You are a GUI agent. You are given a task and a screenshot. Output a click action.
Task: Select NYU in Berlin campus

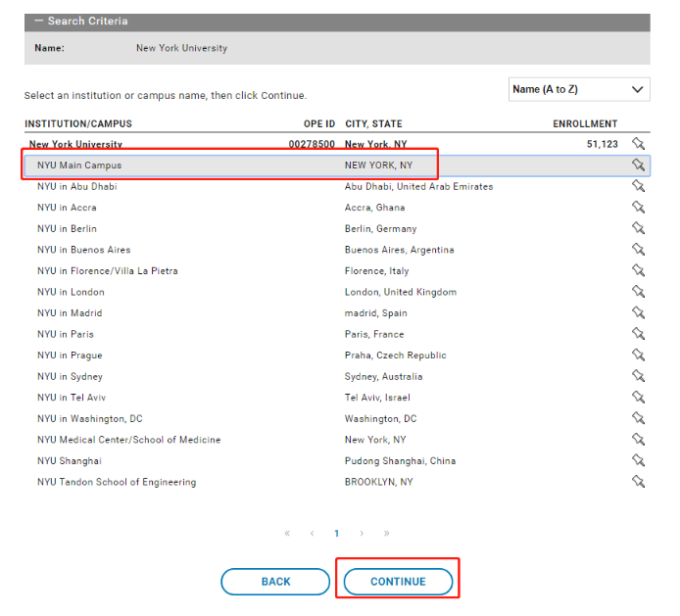[67, 228]
